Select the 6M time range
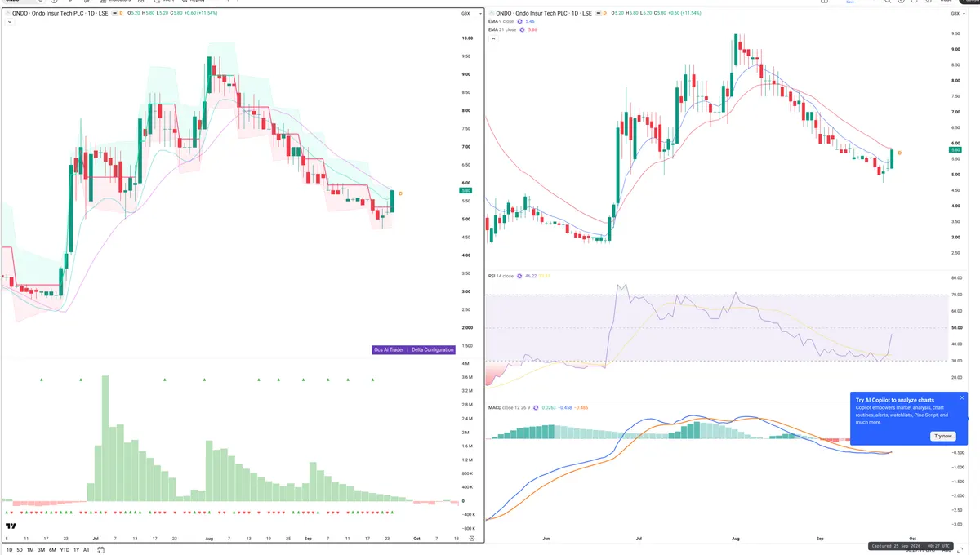The image size is (980, 555). 51,550
